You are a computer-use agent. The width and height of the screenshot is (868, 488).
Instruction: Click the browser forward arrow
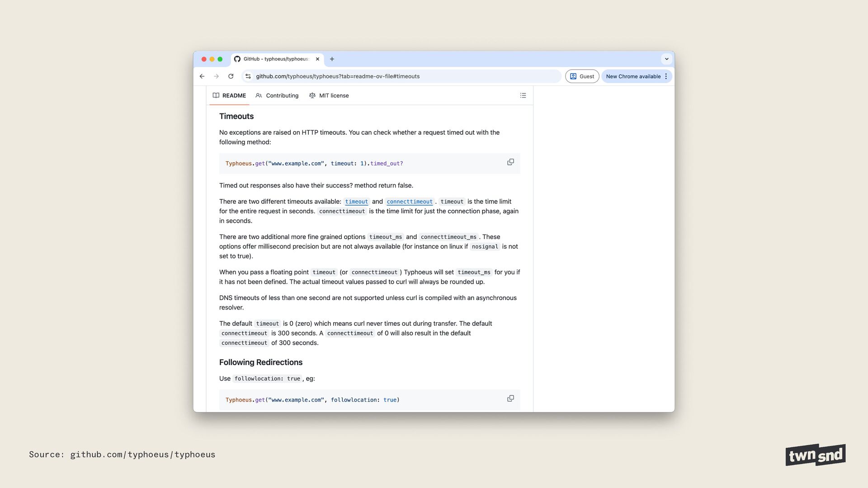216,76
